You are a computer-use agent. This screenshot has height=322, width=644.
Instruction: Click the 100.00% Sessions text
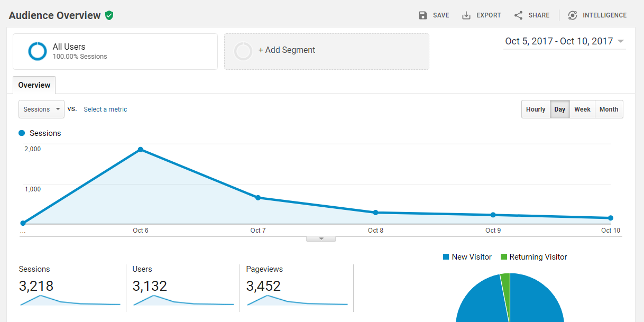pyautogui.click(x=80, y=57)
